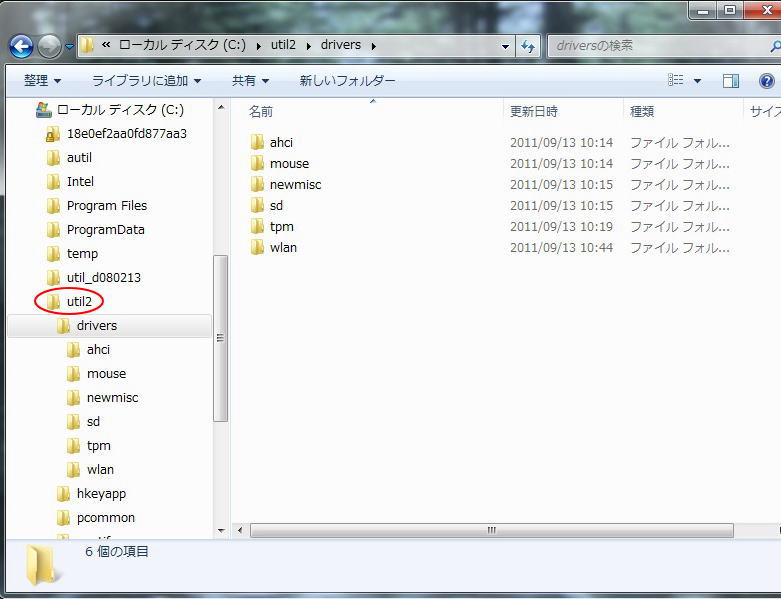This screenshot has width=781, height=599.
Task: Click the 新しいフォルダー button
Action: coord(347,80)
